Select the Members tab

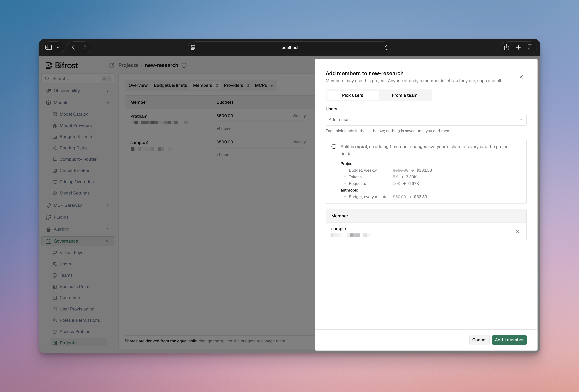coord(206,85)
